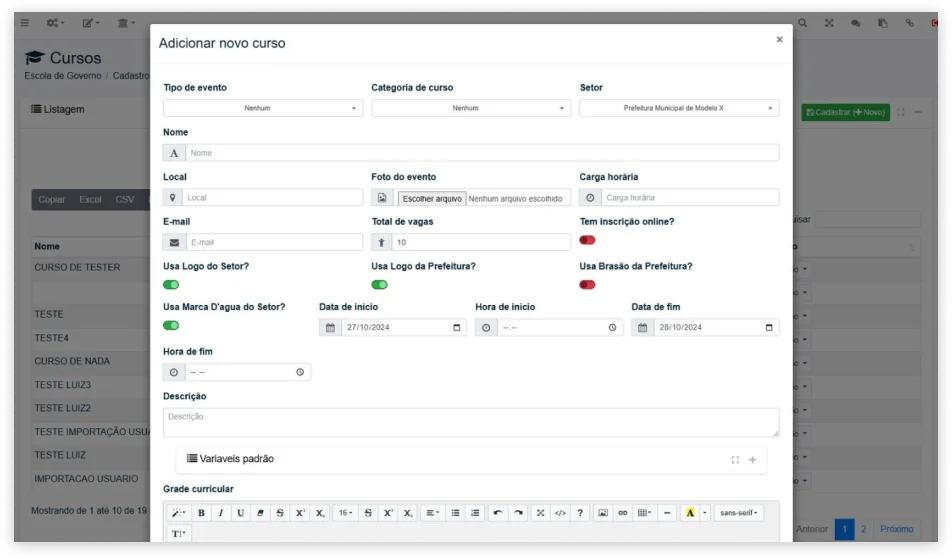Click the Local input field

(272, 198)
